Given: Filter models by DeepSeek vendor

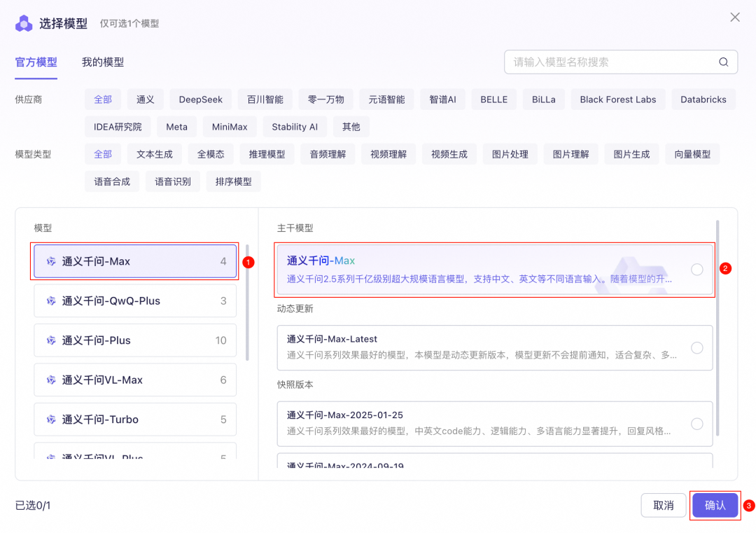Looking at the screenshot, I should tap(200, 99).
